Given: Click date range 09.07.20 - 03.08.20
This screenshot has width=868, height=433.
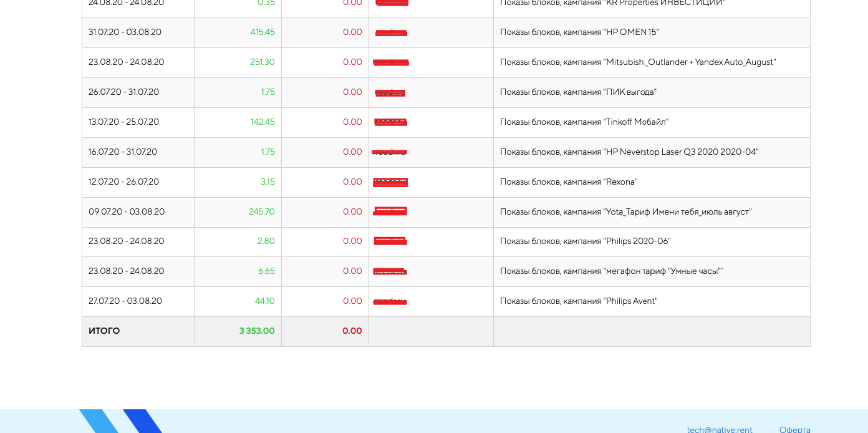Looking at the screenshot, I should click(x=127, y=212).
